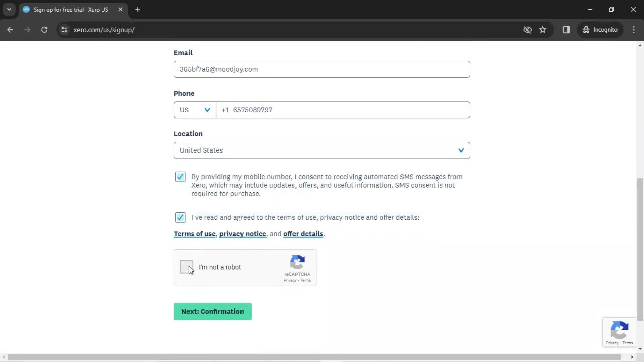Open the US phone country code dropdown

[x=195, y=110]
